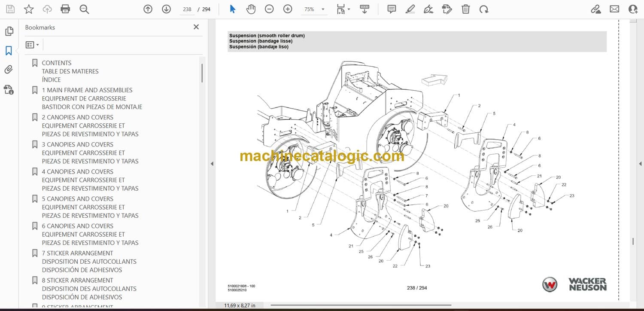The image size is (644, 311).
Task: Upload the document to cloud storage
Action: 47,9
